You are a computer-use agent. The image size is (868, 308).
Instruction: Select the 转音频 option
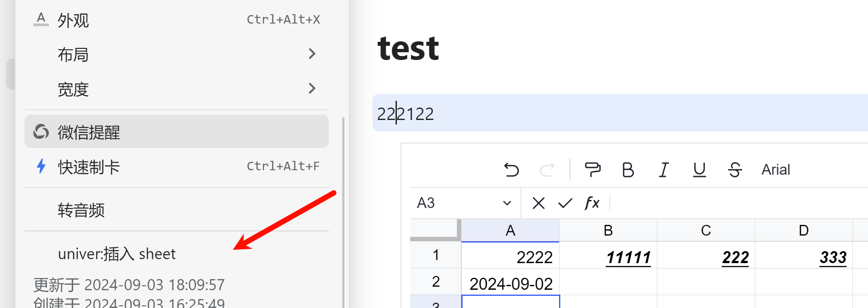click(x=176, y=210)
